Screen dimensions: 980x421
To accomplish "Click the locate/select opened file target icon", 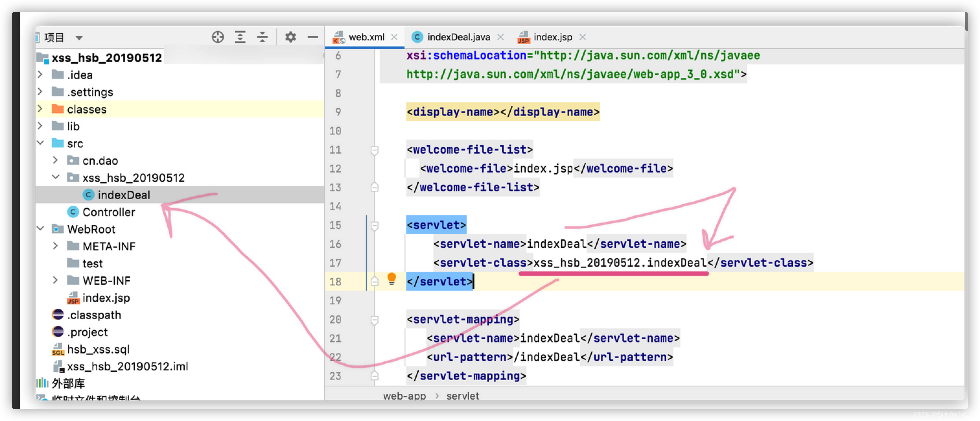I will pyautogui.click(x=217, y=37).
